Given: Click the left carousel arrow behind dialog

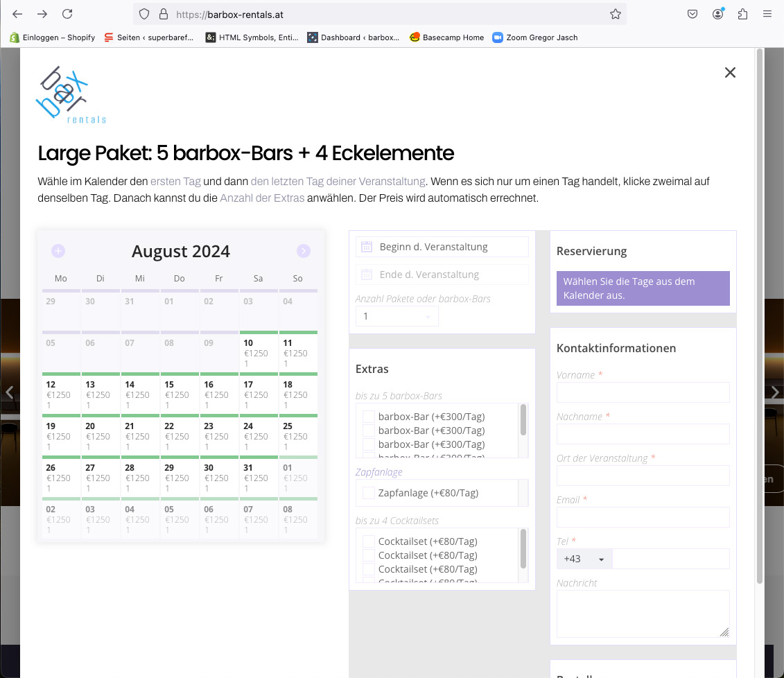Looking at the screenshot, I should 10,392.
